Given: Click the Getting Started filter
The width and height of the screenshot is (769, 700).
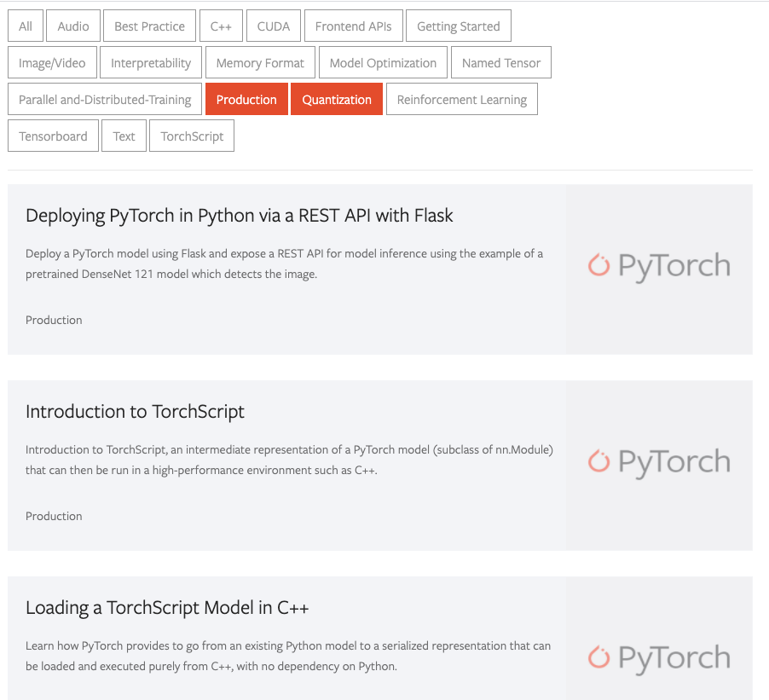Looking at the screenshot, I should coord(458,26).
